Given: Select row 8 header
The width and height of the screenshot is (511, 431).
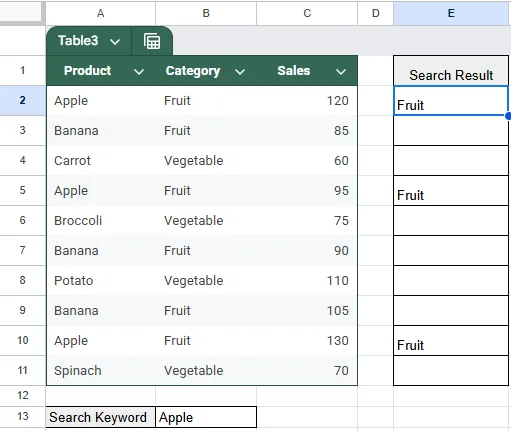Looking at the screenshot, I should (x=22, y=280).
